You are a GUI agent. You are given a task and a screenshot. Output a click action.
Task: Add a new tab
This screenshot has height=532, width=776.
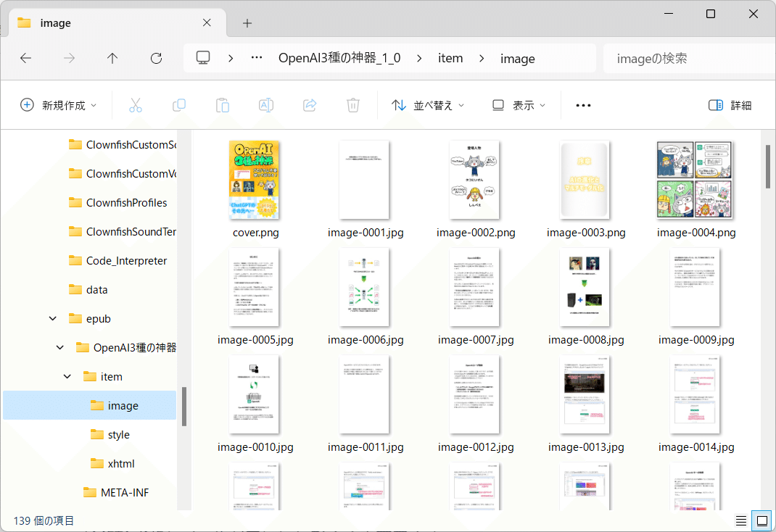click(247, 23)
